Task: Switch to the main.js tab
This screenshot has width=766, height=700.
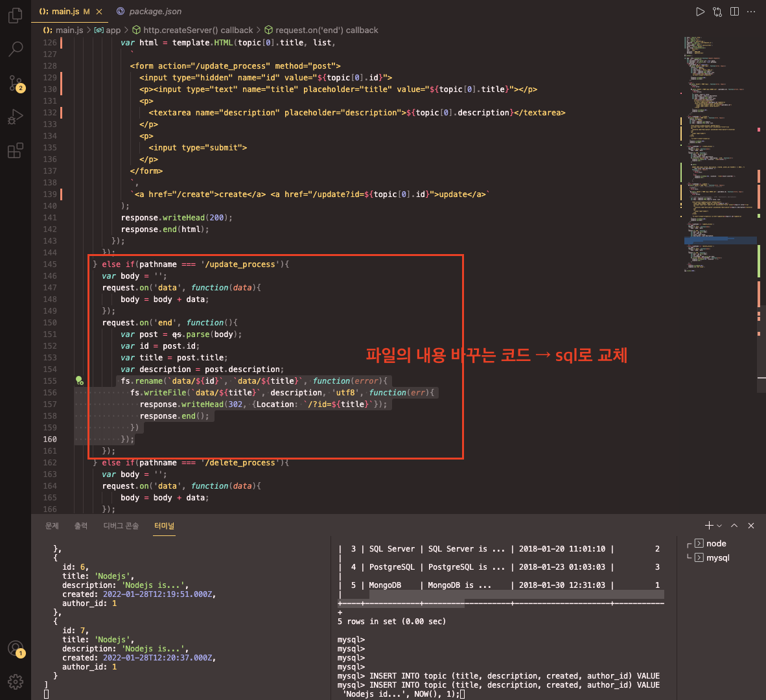Action: 70,11
